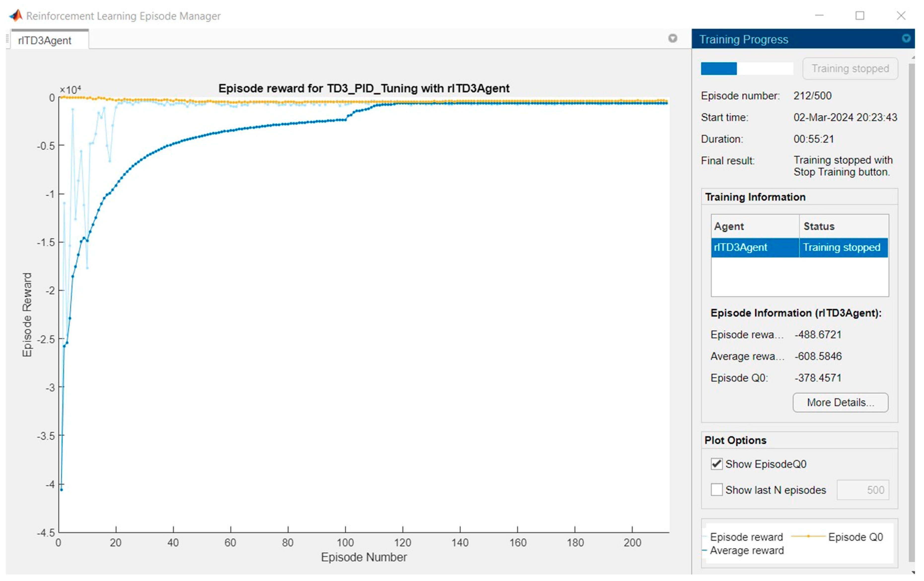Click the Training stopped button
The width and height of the screenshot is (924, 581).
click(850, 69)
